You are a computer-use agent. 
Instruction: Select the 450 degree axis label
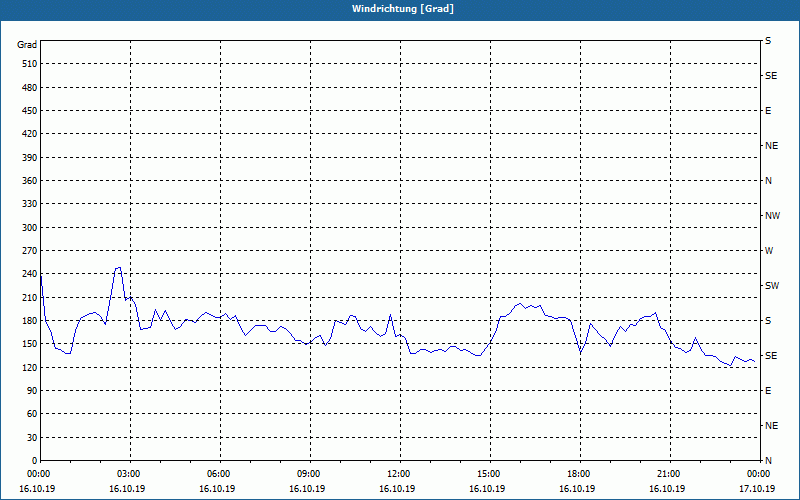click(x=30, y=111)
